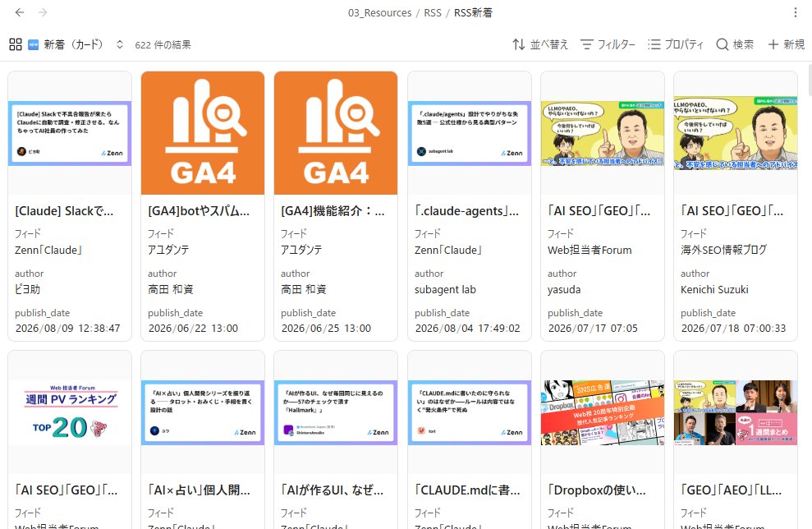Click the 03_Resources breadcrumb
This screenshot has height=529, width=812.
click(379, 12)
